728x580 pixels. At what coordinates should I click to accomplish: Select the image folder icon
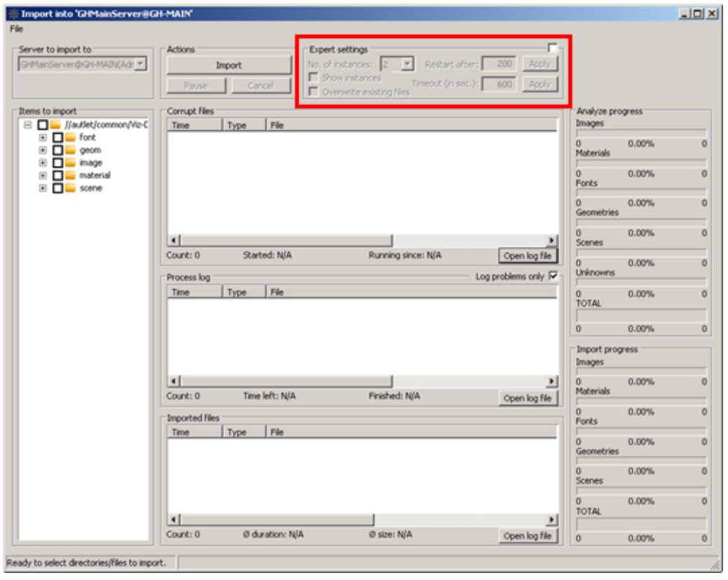[70, 163]
